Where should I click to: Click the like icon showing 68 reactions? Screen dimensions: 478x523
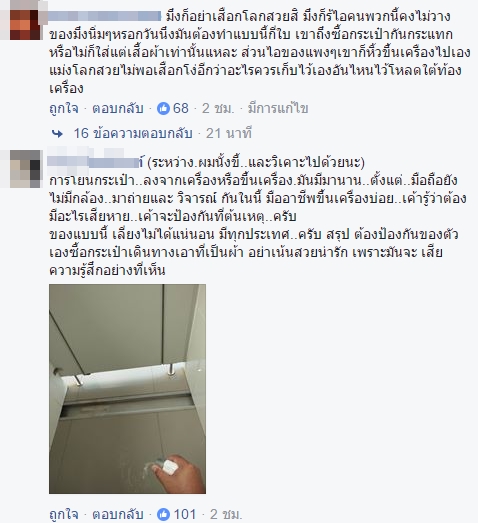(163, 108)
